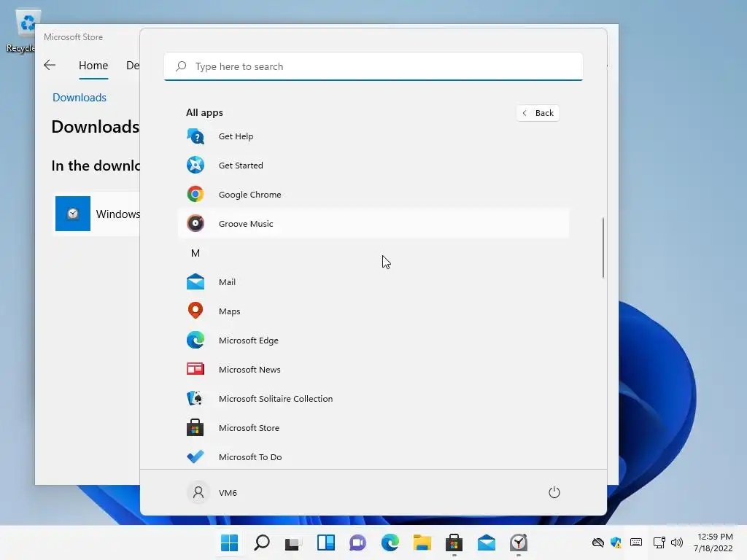Click Back button in All apps
Screen dimensions: 747x560
pos(538,113)
